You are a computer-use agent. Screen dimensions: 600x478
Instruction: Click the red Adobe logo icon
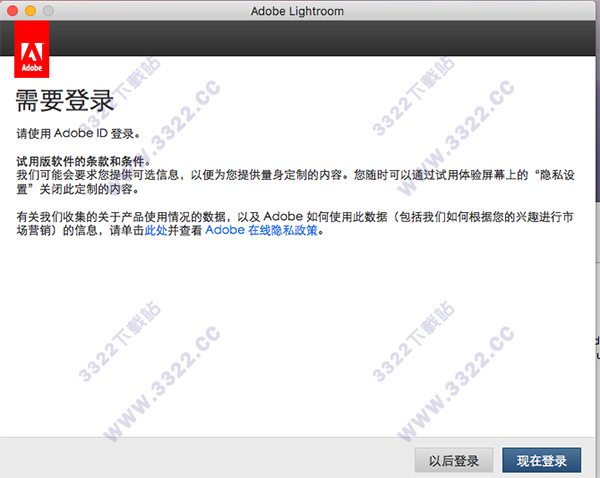32,49
